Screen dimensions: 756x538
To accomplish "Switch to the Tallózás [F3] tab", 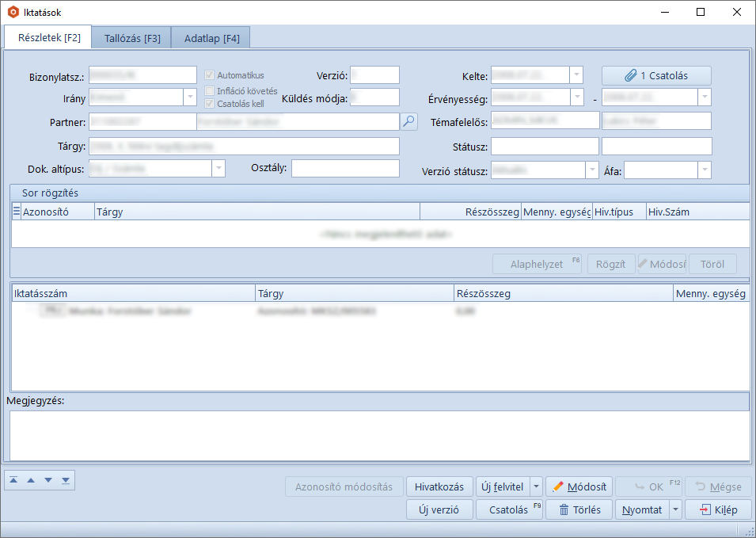I will point(132,38).
